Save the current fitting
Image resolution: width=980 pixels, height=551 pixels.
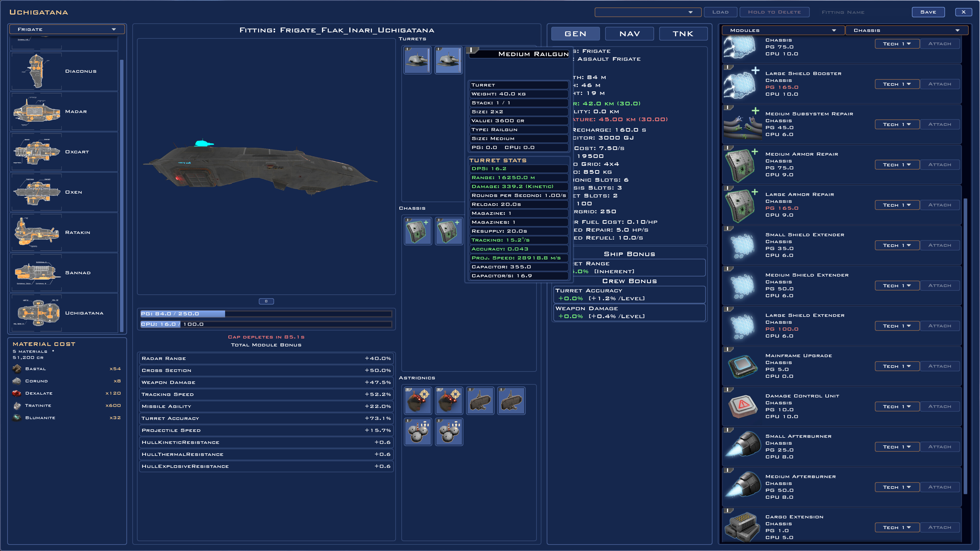tap(928, 12)
